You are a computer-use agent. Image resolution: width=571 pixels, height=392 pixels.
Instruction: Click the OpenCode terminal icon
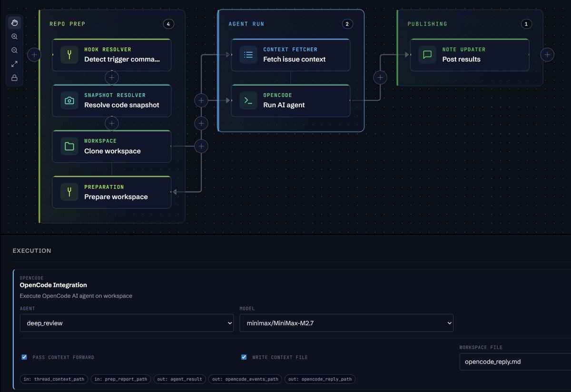point(248,100)
